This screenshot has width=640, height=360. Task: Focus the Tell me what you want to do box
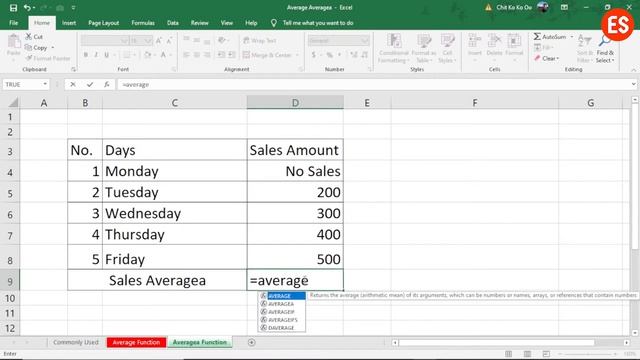point(318,23)
